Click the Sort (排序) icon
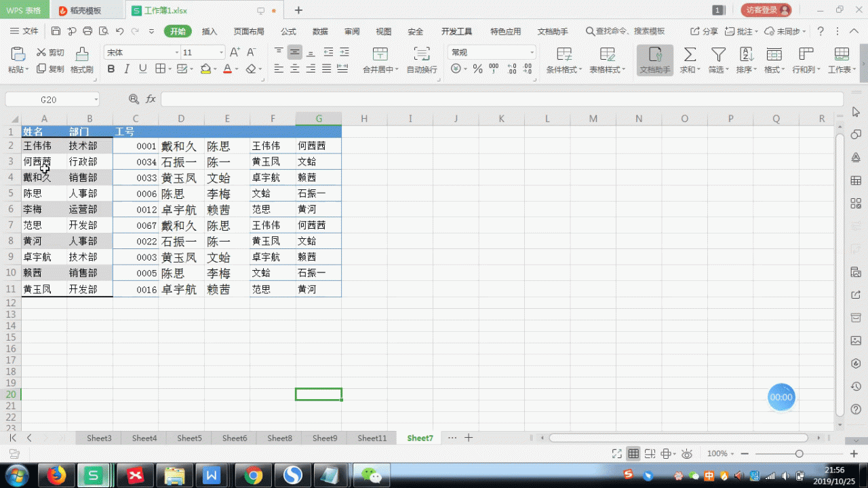Viewport: 868px width, 488px height. (x=746, y=54)
